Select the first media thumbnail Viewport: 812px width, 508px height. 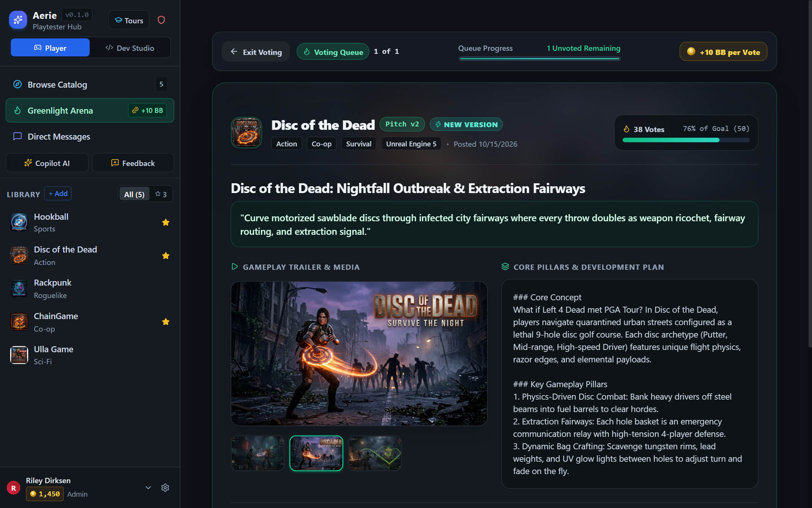(x=258, y=453)
